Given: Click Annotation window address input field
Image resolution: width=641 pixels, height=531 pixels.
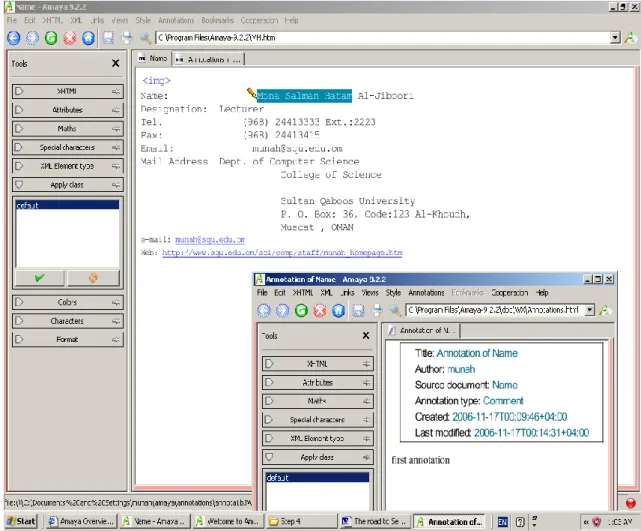Looking at the screenshot, I should pos(495,310).
